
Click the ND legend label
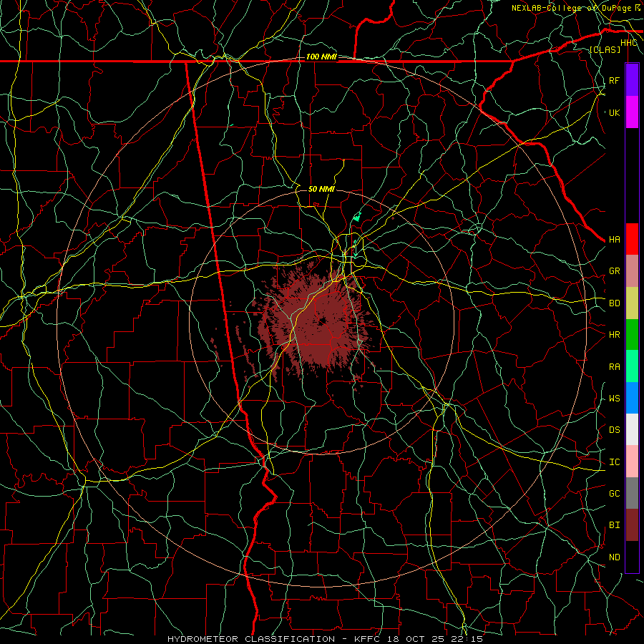614,557
